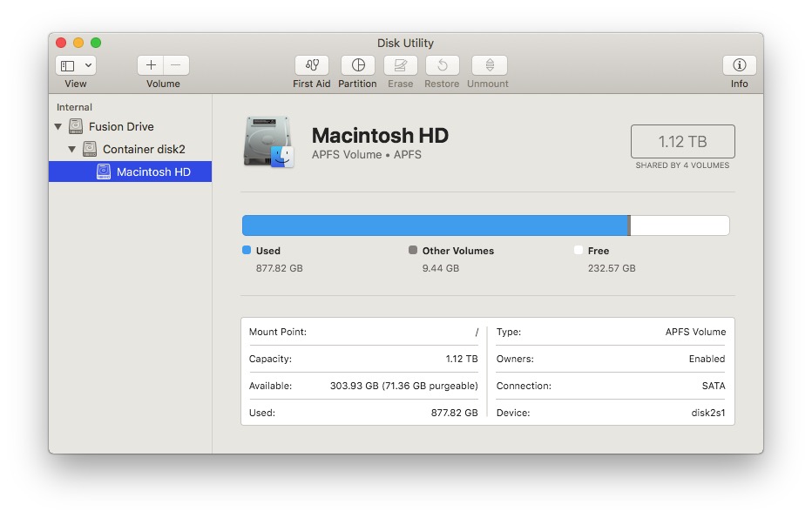Click the gray Other Volumes swatch
The height and width of the screenshot is (518, 812).
[413, 250]
